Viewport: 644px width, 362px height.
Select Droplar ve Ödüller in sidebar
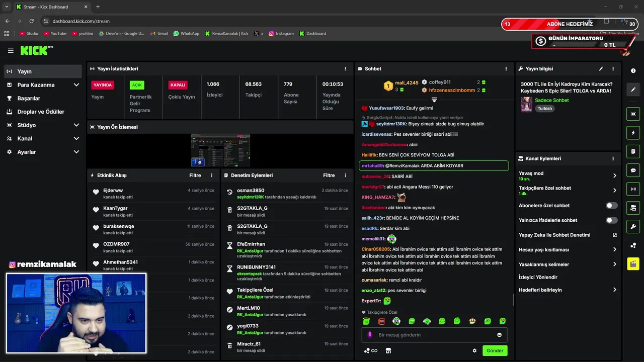[43, 112]
